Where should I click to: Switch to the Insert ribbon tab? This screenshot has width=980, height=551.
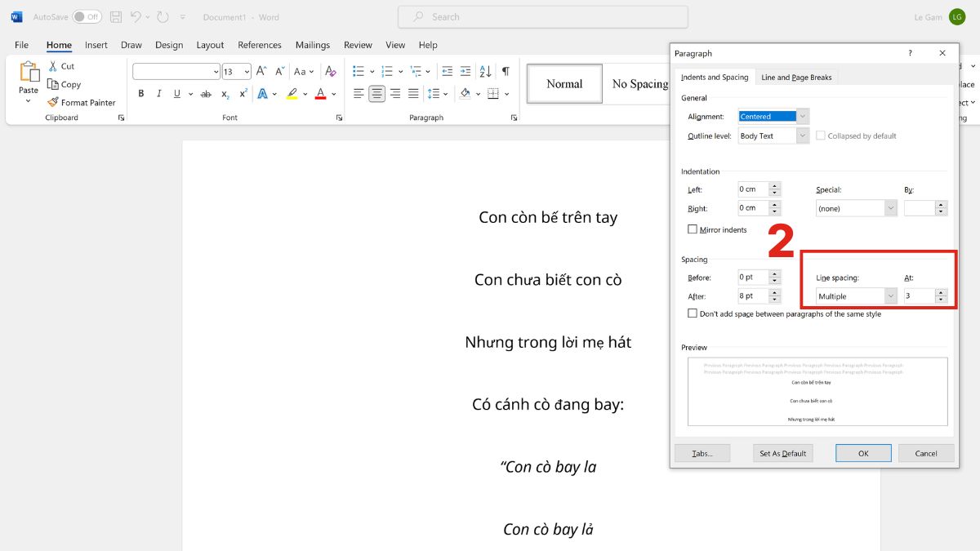click(x=96, y=45)
